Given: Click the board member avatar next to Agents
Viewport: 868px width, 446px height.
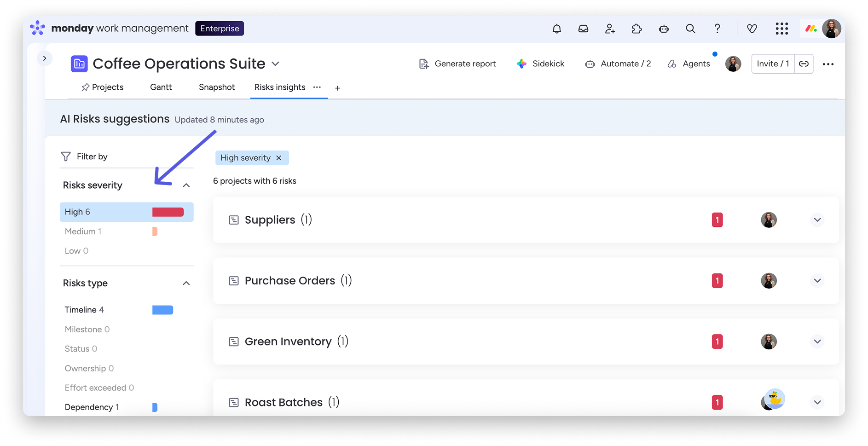Looking at the screenshot, I should 733,64.
